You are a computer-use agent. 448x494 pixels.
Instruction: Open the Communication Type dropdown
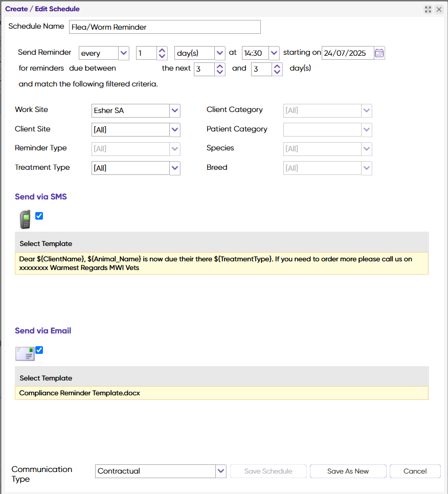(221, 471)
